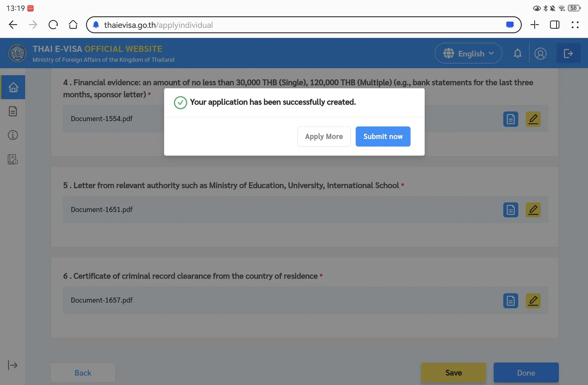Click the Thai E-Visa emblem logo
The height and width of the screenshot is (385, 588).
(x=17, y=53)
